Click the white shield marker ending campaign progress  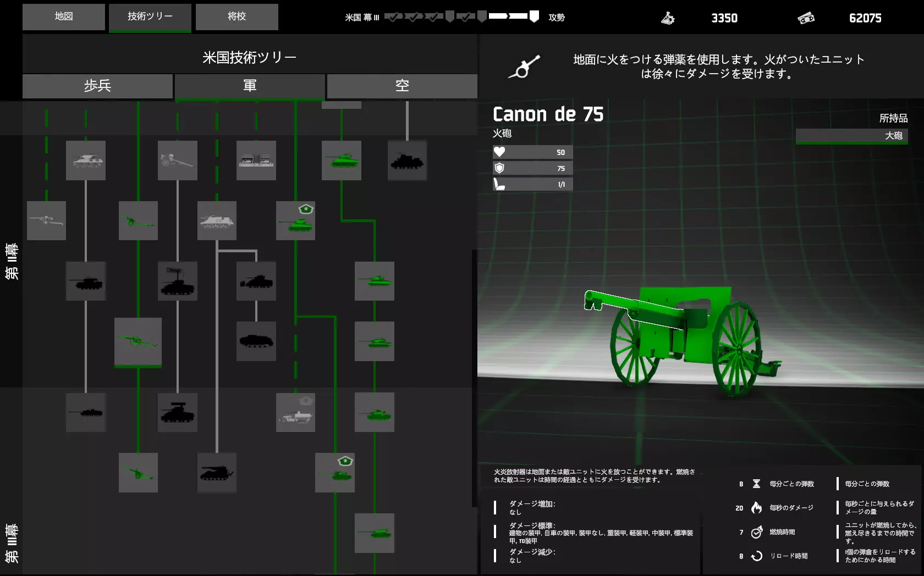(x=534, y=17)
